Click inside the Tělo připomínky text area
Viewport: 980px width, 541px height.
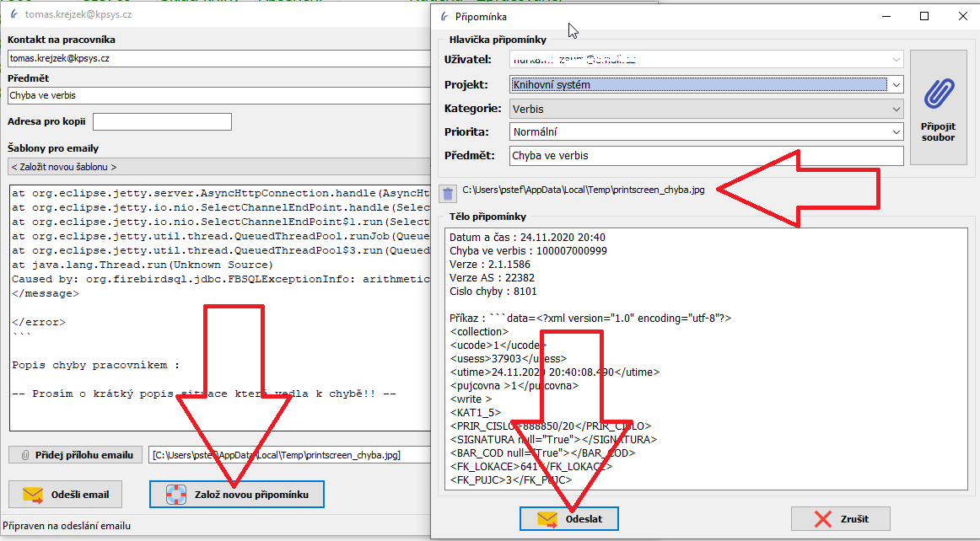click(706, 359)
